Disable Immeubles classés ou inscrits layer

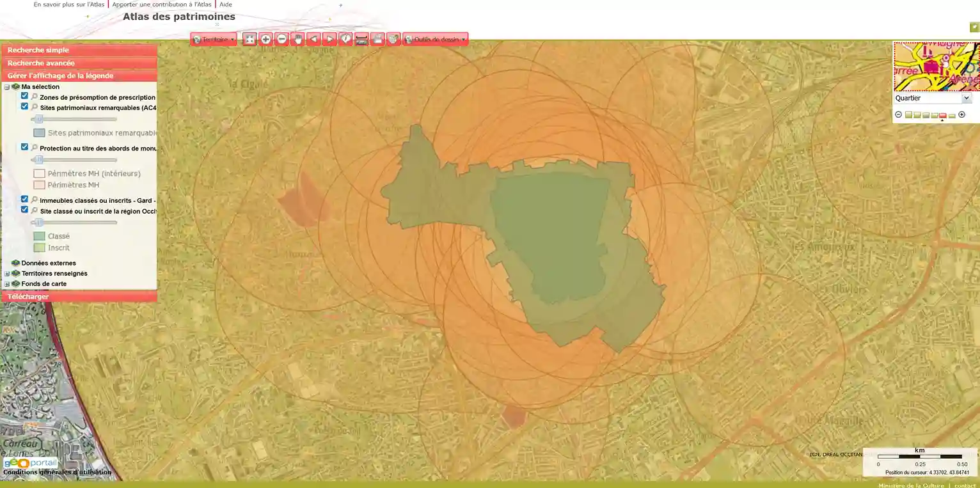coord(24,200)
